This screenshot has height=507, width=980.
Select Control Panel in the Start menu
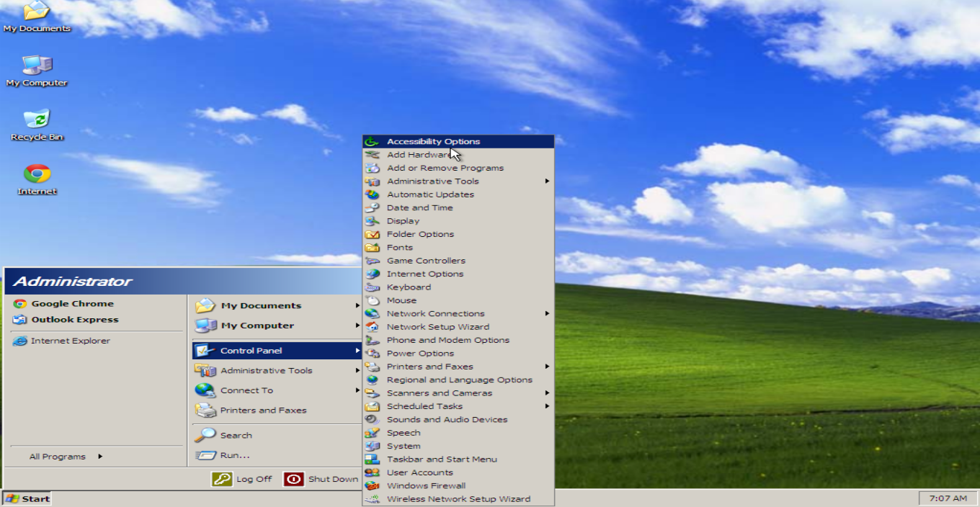coord(277,351)
